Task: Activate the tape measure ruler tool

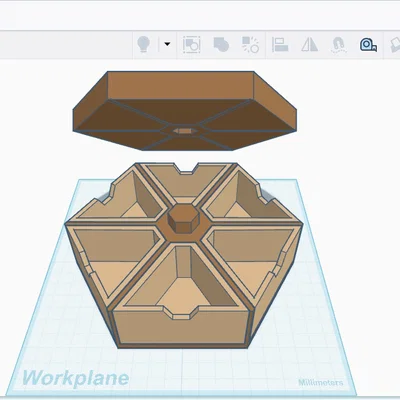Action: coord(368,44)
